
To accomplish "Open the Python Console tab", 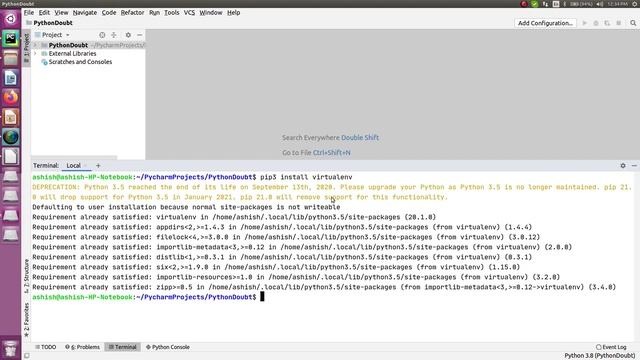I will 168,347.
